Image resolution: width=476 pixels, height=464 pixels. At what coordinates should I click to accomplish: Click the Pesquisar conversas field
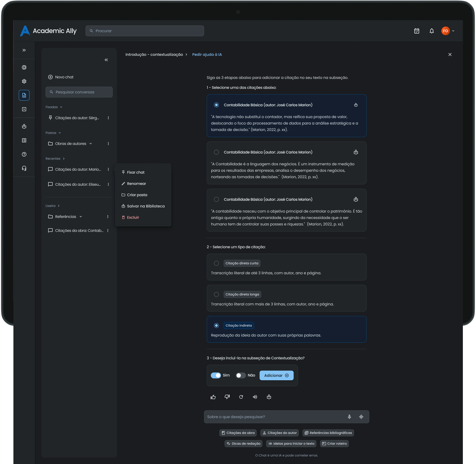(x=79, y=92)
